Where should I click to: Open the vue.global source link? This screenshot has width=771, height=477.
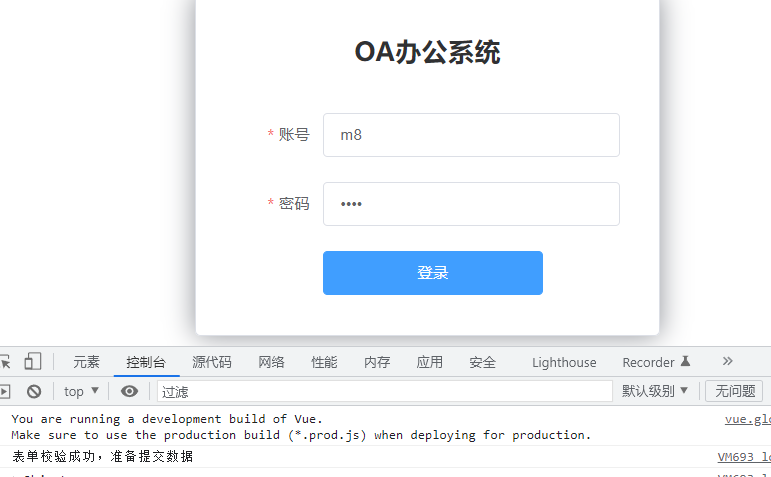click(x=747, y=419)
